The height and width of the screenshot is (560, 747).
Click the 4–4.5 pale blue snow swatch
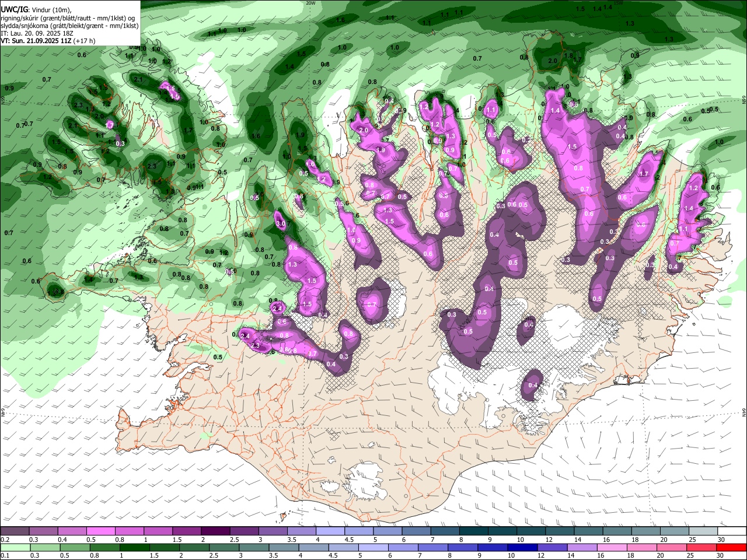click(330, 531)
